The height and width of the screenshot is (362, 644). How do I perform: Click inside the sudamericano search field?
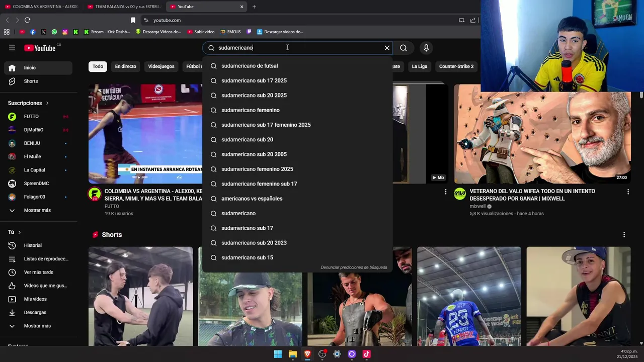[x=297, y=48]
